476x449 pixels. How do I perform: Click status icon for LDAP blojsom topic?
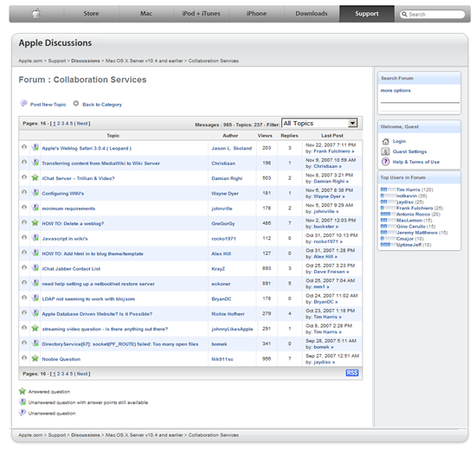point(35,298)
